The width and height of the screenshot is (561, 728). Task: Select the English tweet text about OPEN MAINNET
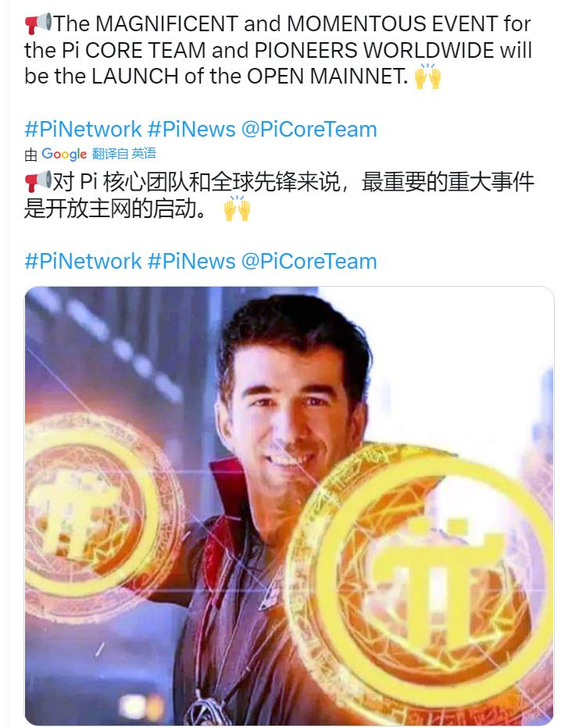pos(278,50)
